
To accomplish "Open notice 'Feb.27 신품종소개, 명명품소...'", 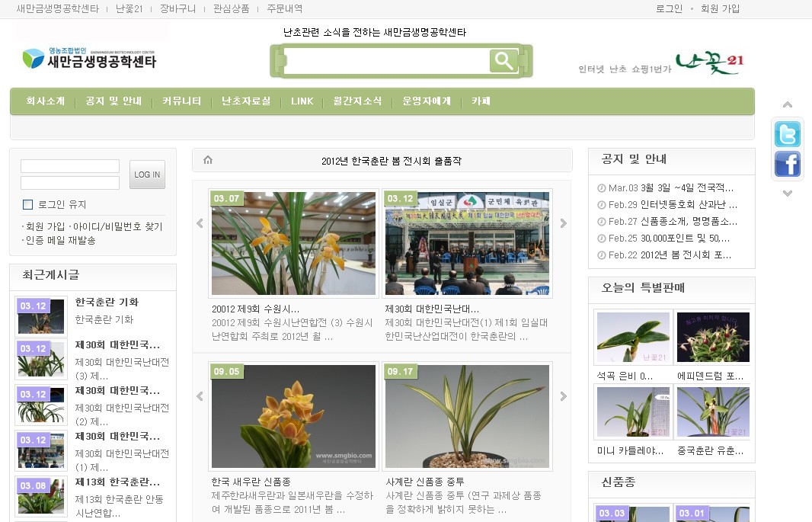I will click(673, 221).
